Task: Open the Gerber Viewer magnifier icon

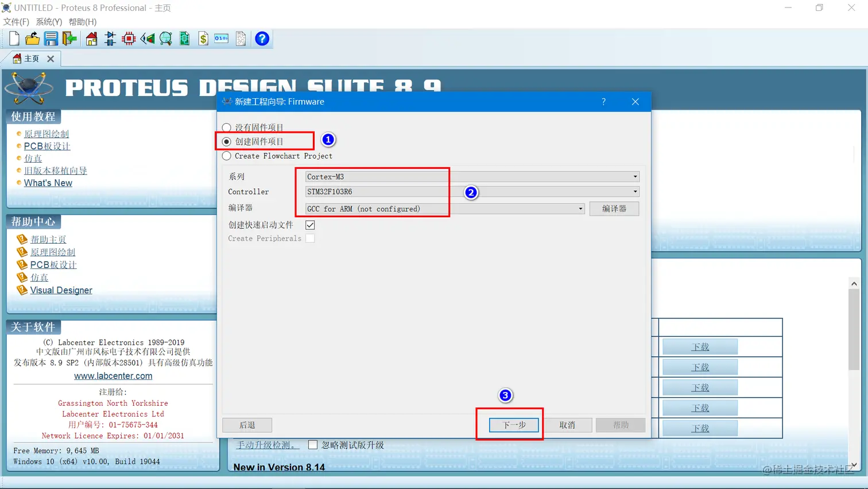Action: coord(166,38)
